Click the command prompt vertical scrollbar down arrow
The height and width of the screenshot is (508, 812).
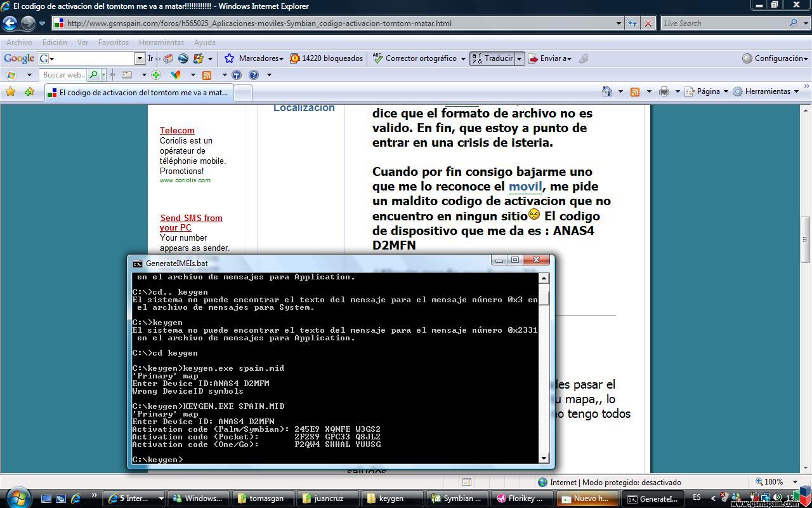[x=544, y=458]
